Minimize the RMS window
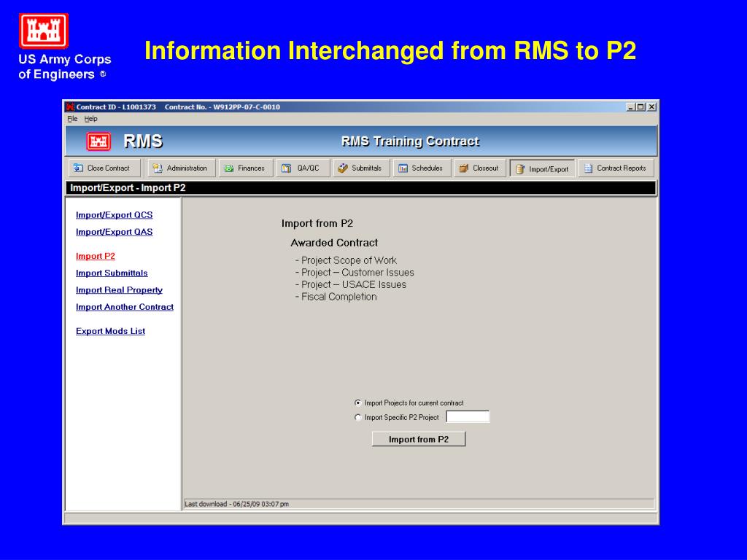The width and height of the screenshot is (747, 560). click(631, 107)
